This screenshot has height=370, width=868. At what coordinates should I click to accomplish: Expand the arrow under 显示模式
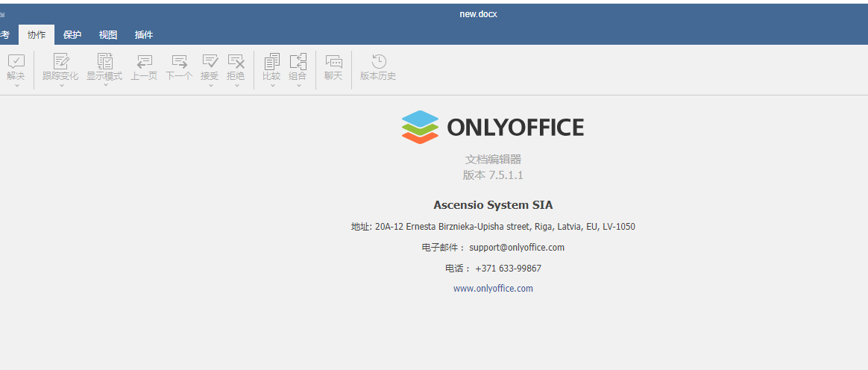click(x=104, y=85)
